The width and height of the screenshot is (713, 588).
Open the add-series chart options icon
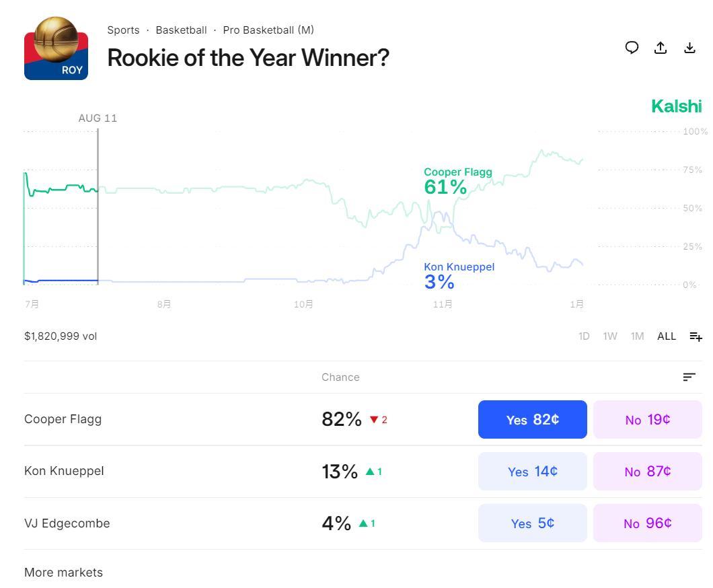pos(696,336)
